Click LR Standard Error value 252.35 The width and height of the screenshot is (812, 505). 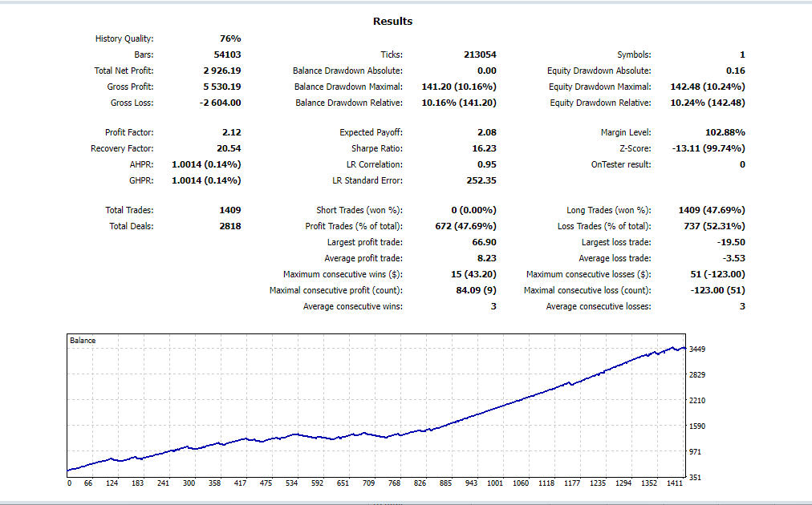coord(481,180)
